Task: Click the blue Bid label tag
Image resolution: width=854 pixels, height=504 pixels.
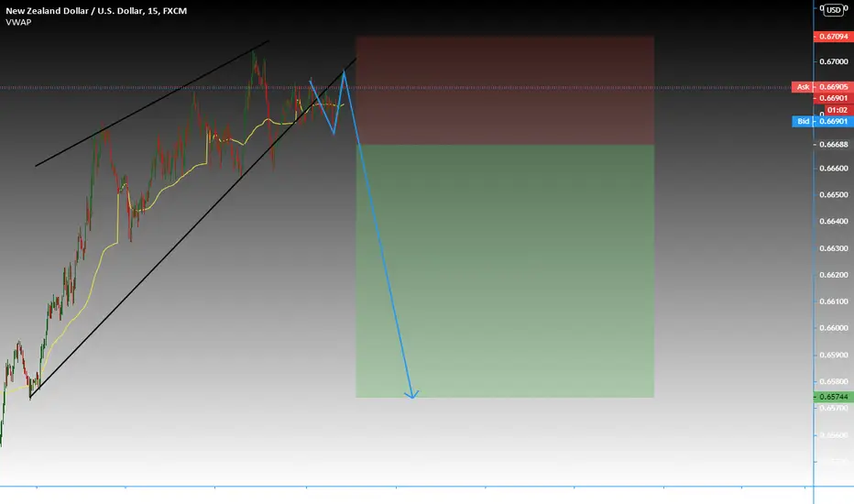Action: pos(803,121)
